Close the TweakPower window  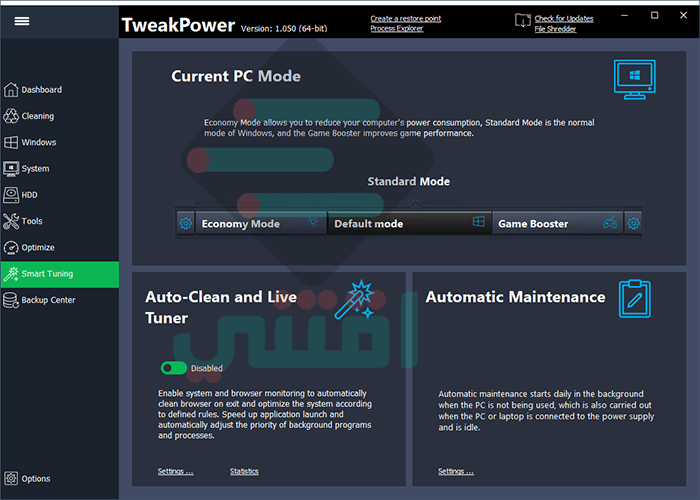click(x=683, y=16)
